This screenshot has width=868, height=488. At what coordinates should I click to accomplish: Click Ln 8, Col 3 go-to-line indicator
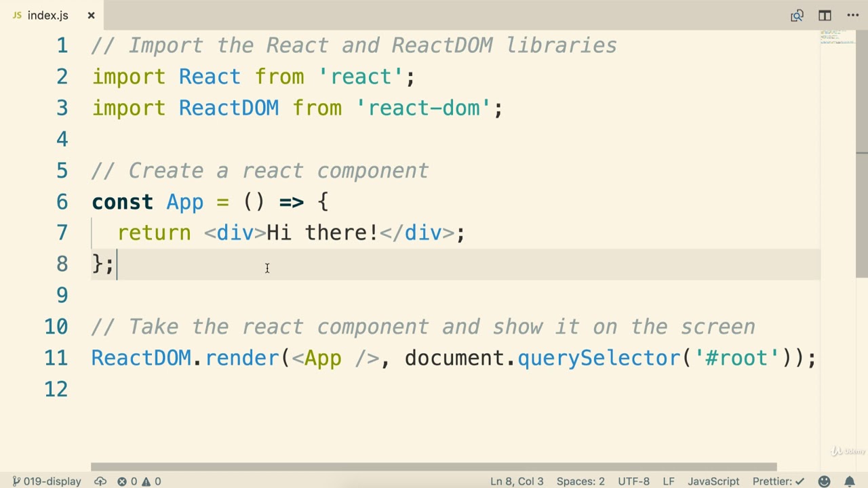coord(517,481)
